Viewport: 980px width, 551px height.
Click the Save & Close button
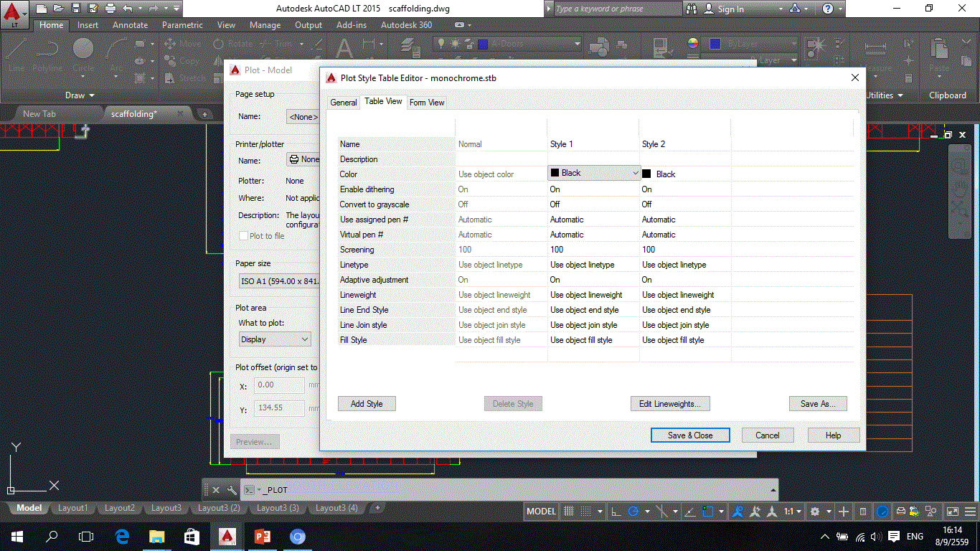(x=690, y=435)
